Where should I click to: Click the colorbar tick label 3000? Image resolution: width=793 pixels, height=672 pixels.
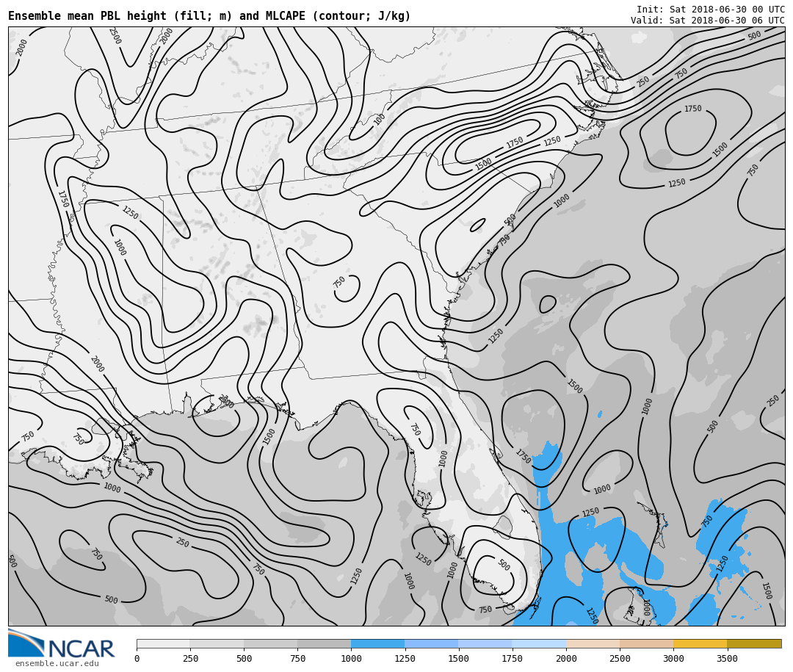673,658
